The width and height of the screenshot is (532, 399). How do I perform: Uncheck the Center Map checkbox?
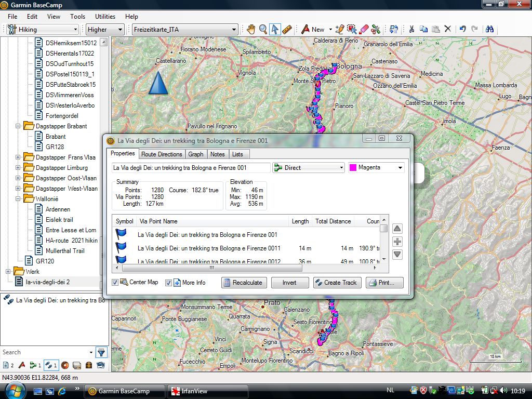(115, 283)
